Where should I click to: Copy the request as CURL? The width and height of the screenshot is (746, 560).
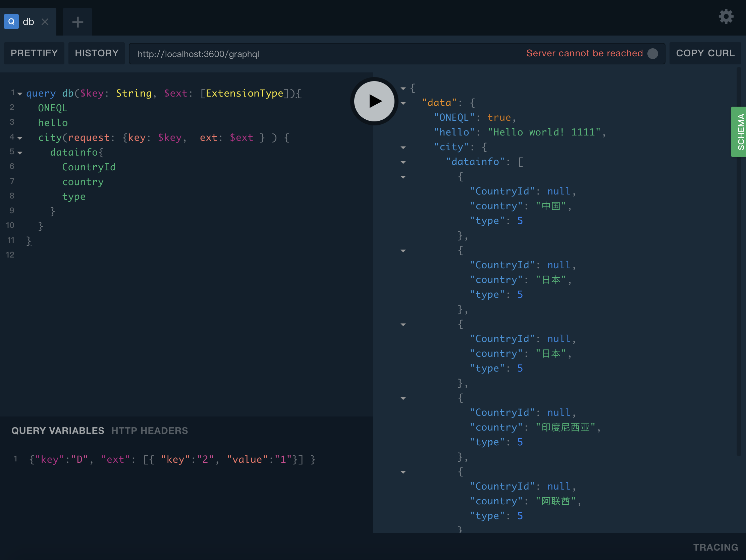[x=705, y=53]
